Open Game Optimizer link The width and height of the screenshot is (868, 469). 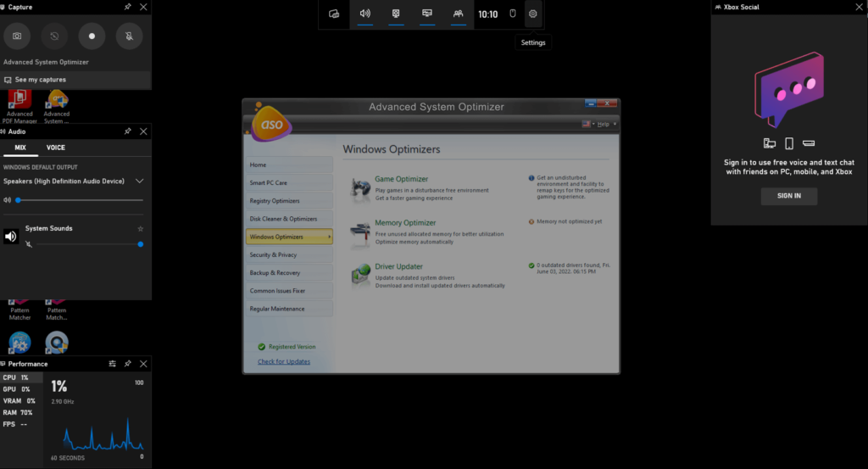coord(401,179)
